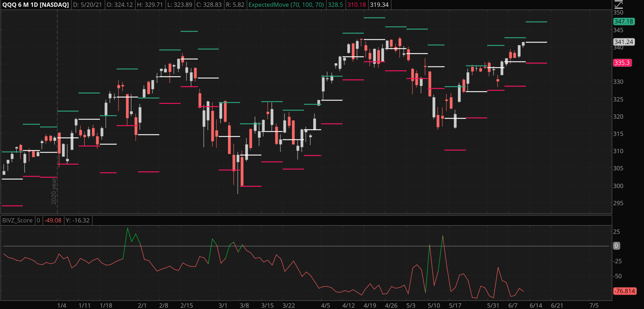This screenshot has width=644, height=309.
Task: Click the gray 0 zero-line bubble
Action: tap(616, 246)
